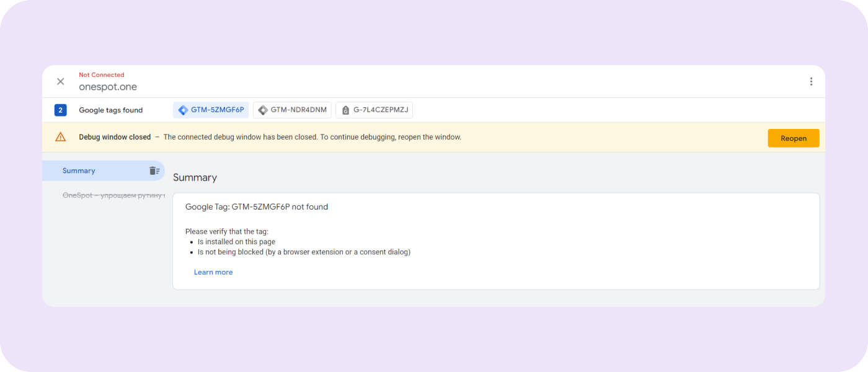Click the Google tags found label
868x372 pixels.
[111, 110]
